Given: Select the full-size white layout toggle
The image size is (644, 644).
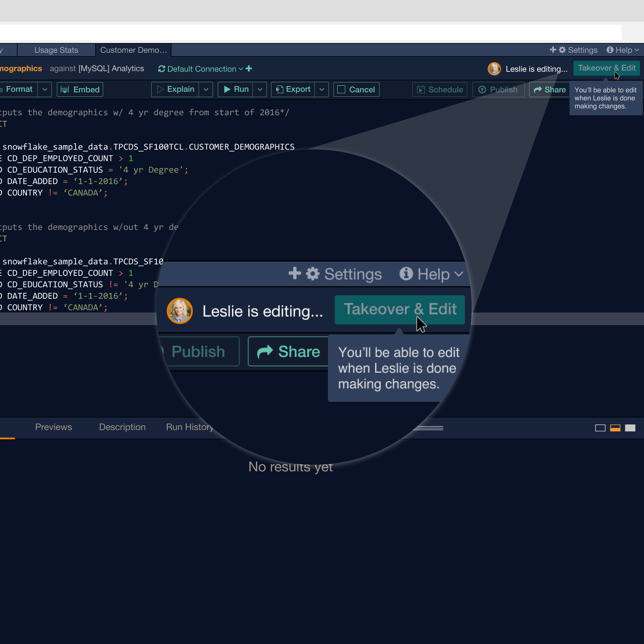Looking at the screenshot, I should pos(630,428).
